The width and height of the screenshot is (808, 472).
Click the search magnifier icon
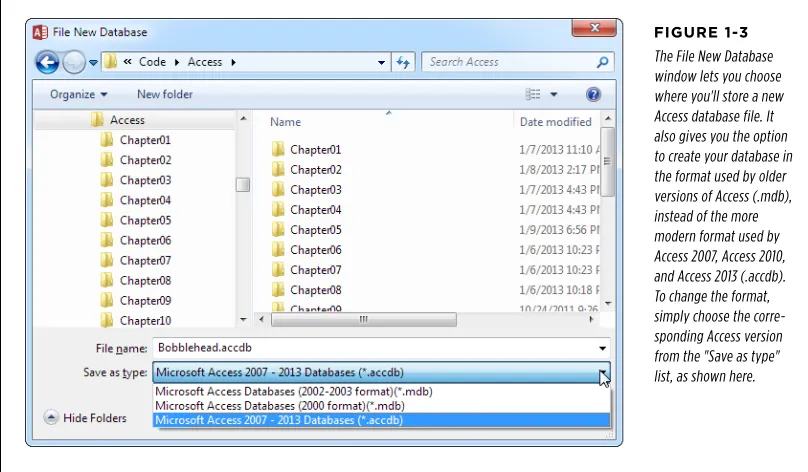point(602,62)
